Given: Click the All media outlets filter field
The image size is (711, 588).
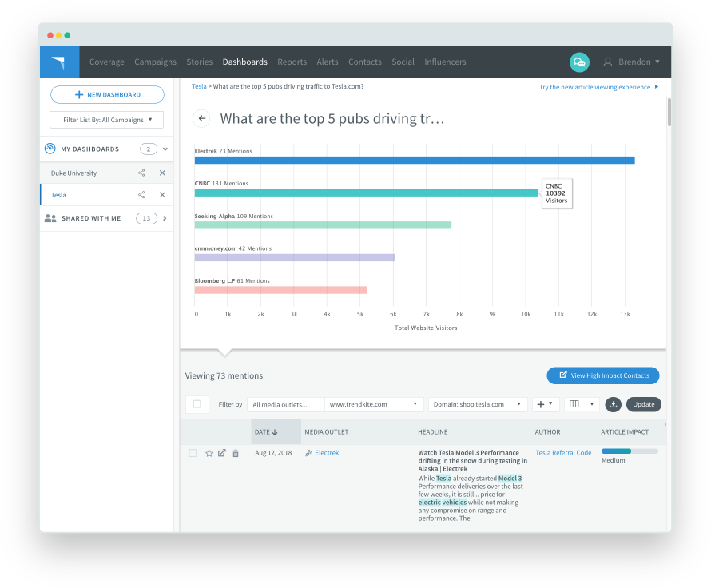Looking at the screenshot, I should click(x=286, y=404).
